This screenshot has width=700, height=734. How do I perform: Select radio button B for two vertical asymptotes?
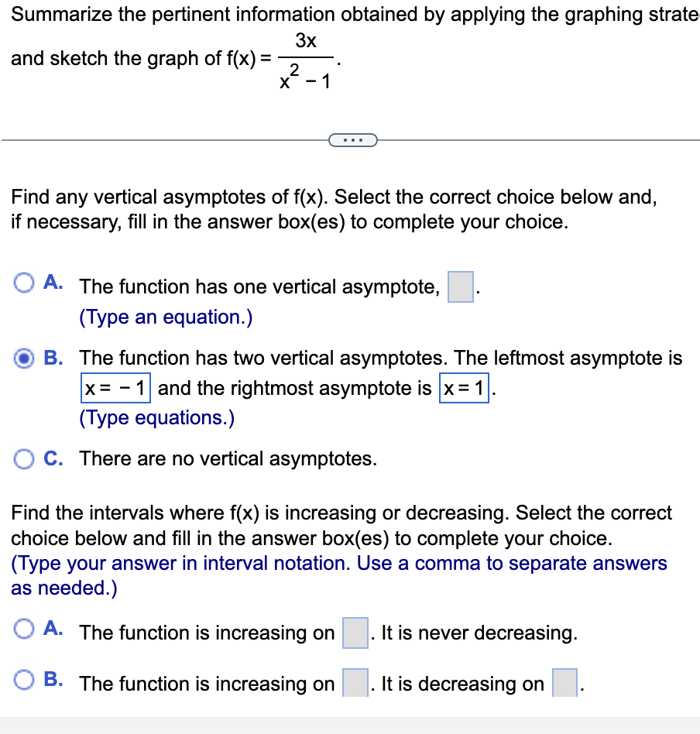tap(24, 358)
